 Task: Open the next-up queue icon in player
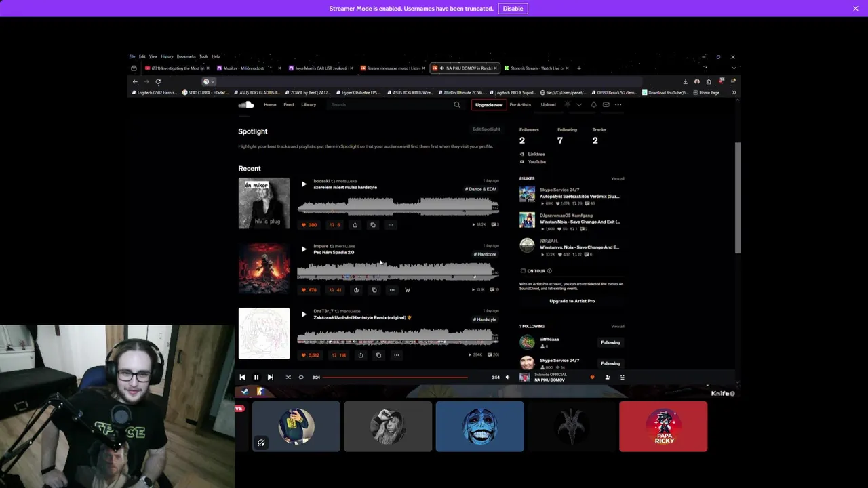click(623, 378)
